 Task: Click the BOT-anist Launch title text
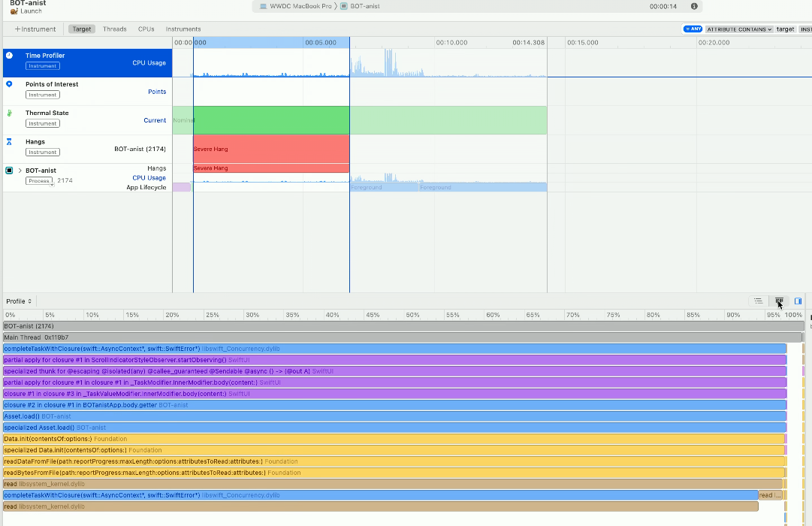[28, 7]
